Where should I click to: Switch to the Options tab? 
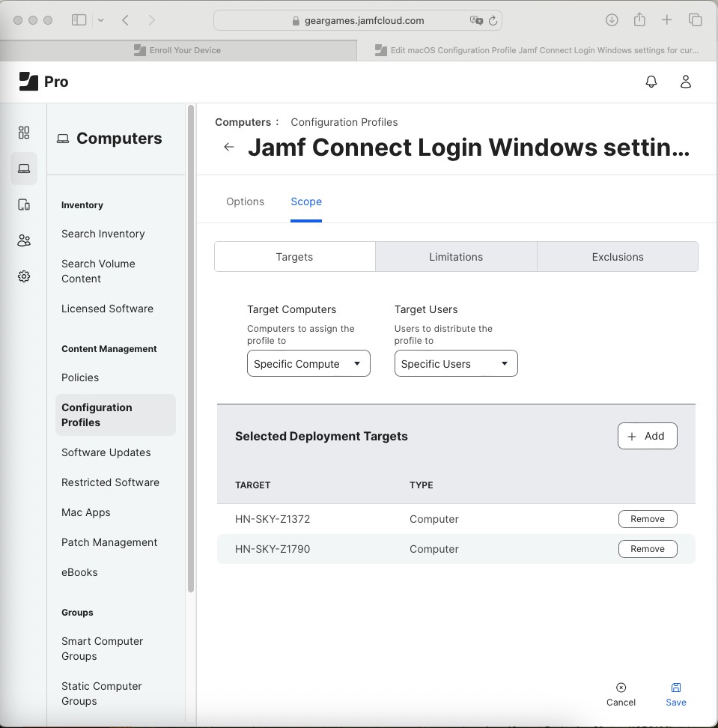pyautogui.click(x=245, y=201)
